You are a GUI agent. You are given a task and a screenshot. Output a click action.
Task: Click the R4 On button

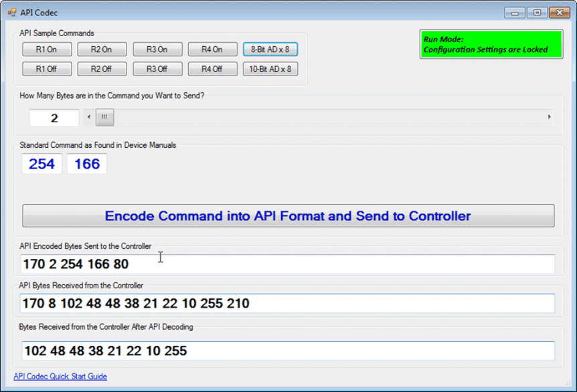[x=212, y=50]
